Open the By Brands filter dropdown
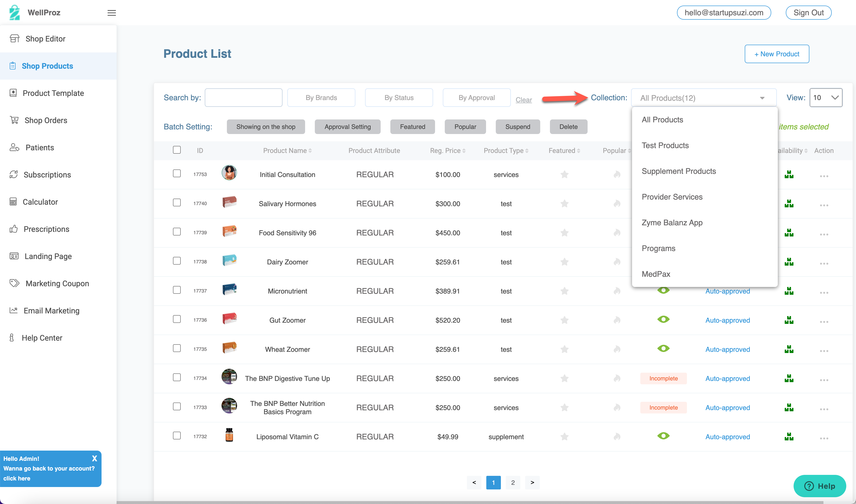The width and height of the screenshot is (856, 504). click(321, 98)
